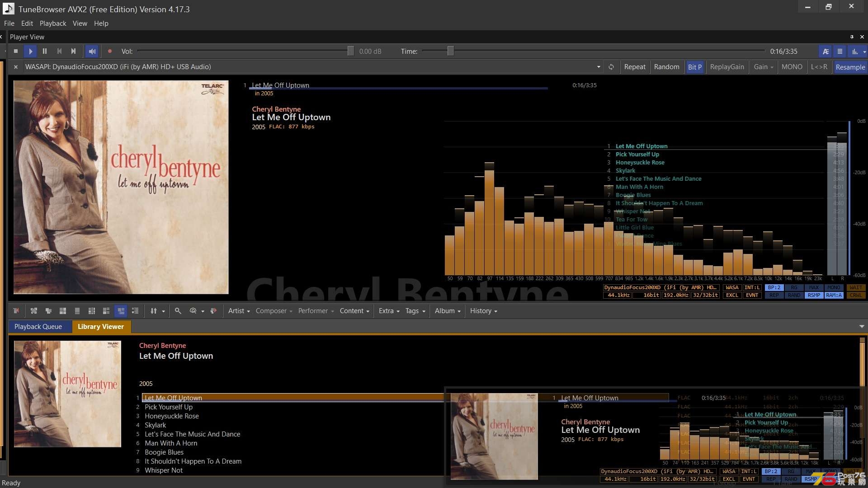The image size is (868, 488).
Task: Toggle Resample option
Action: 850,67
